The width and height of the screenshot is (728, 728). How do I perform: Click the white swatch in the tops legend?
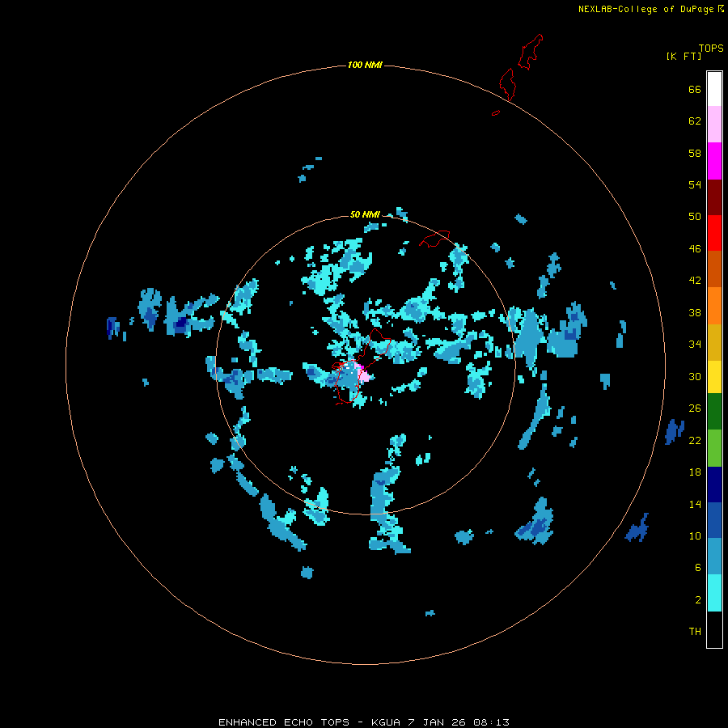point(714,89)
